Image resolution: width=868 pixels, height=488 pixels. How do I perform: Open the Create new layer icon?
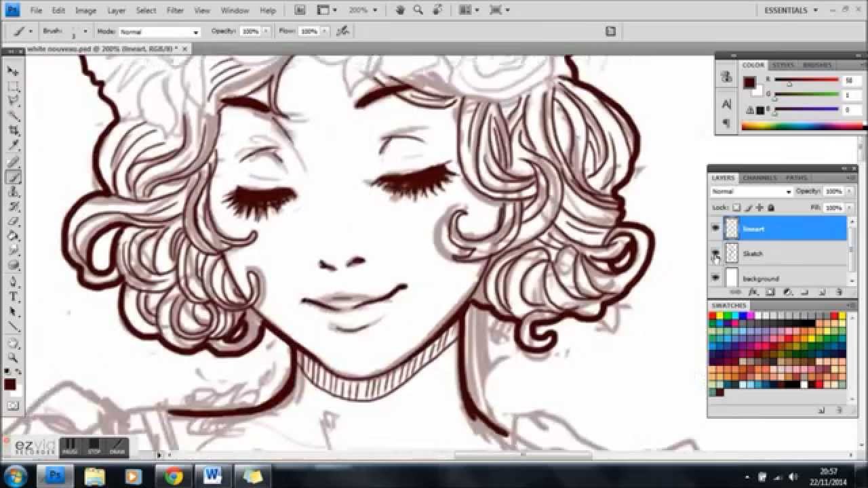tap(822, 293)
